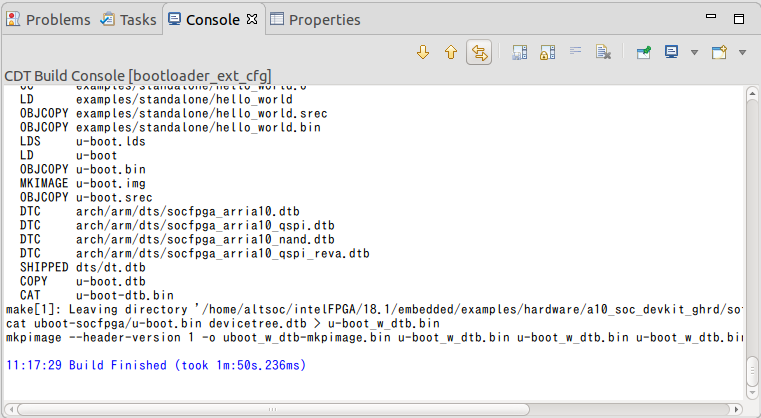Click the Open Console icon
The width and height of the screenshot is (761, 418).
point(719,52)
